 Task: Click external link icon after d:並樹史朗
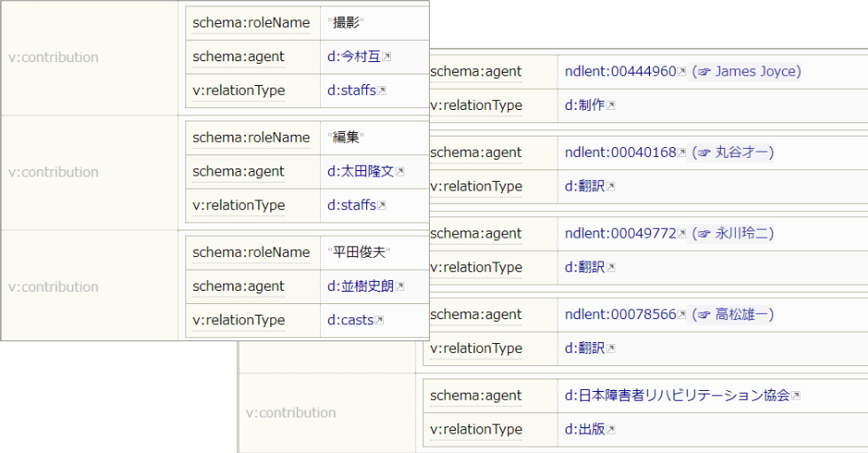(x=400, y=287)
